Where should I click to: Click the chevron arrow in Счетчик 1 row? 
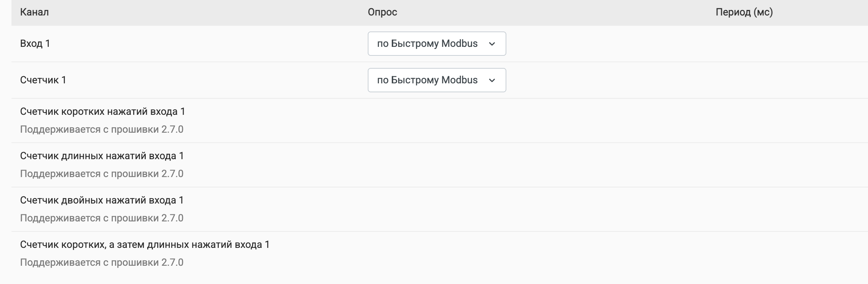pos(492,80)
